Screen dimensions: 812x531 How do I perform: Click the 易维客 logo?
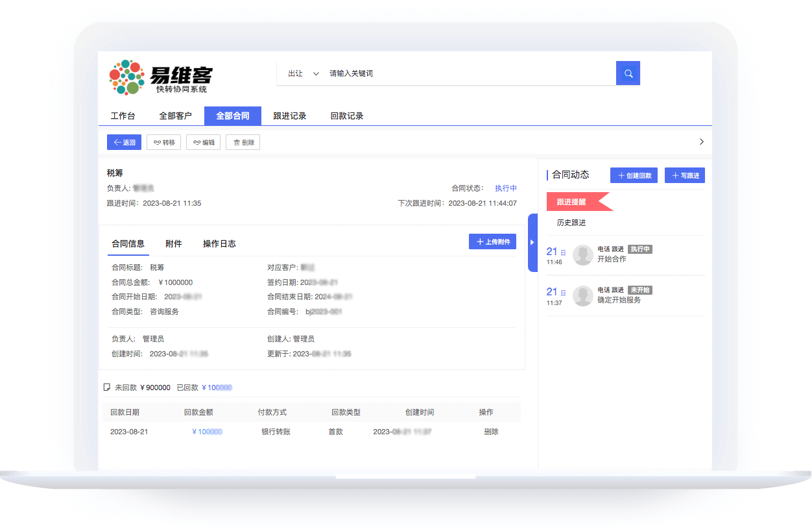pos(160,78)
